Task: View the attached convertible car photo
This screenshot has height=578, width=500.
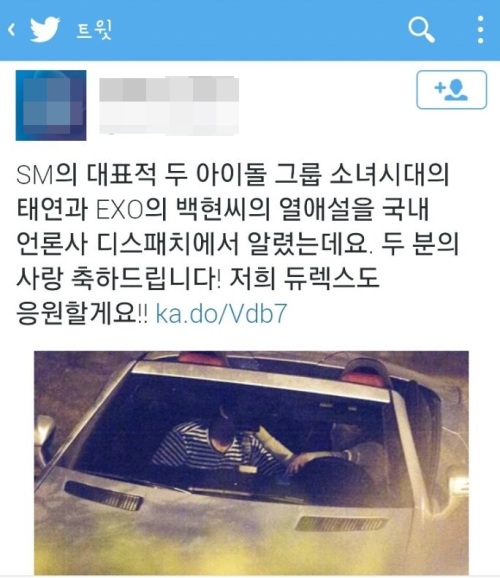Action: (251, 463)
